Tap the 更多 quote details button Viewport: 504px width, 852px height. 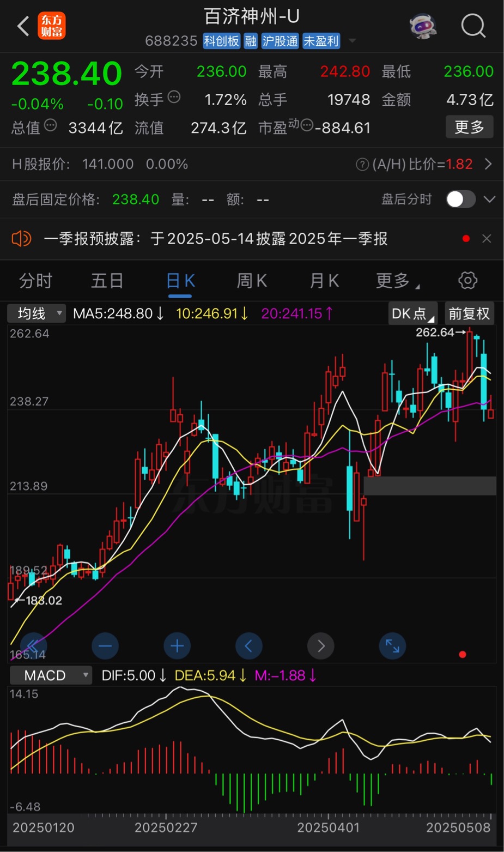(x=469, y=127)
